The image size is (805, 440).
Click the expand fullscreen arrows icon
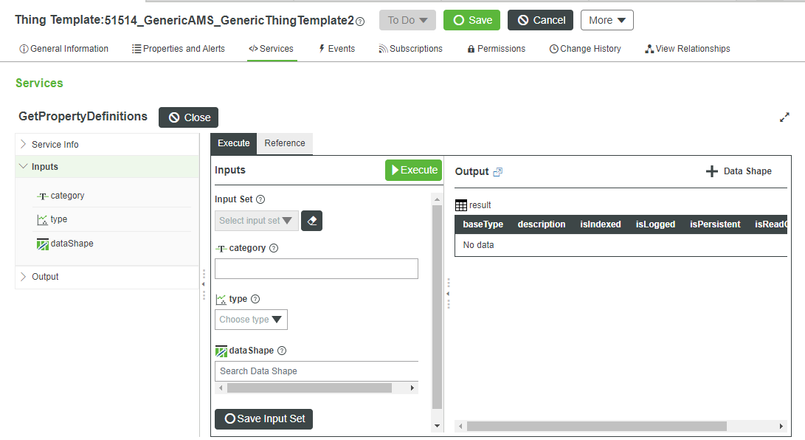click(785, 117)
